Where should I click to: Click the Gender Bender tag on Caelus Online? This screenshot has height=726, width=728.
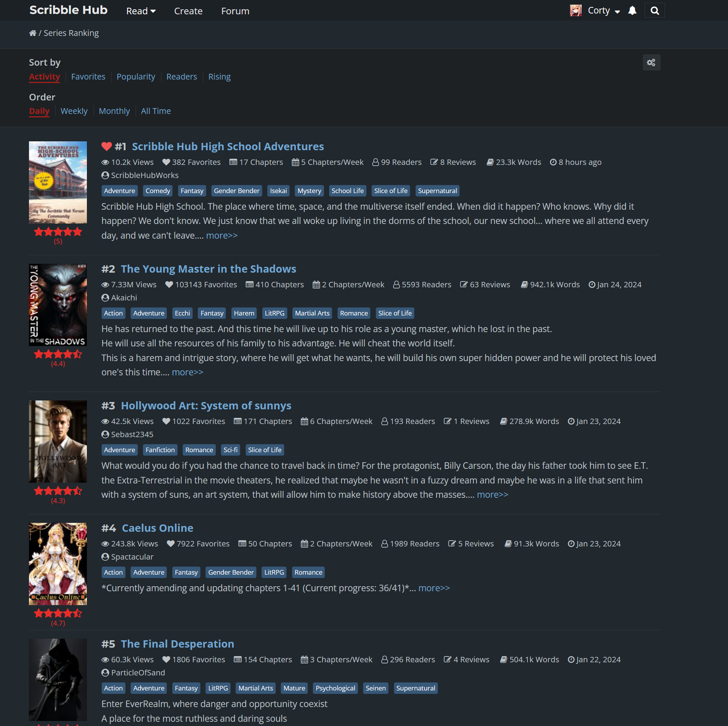pos(231,572)
